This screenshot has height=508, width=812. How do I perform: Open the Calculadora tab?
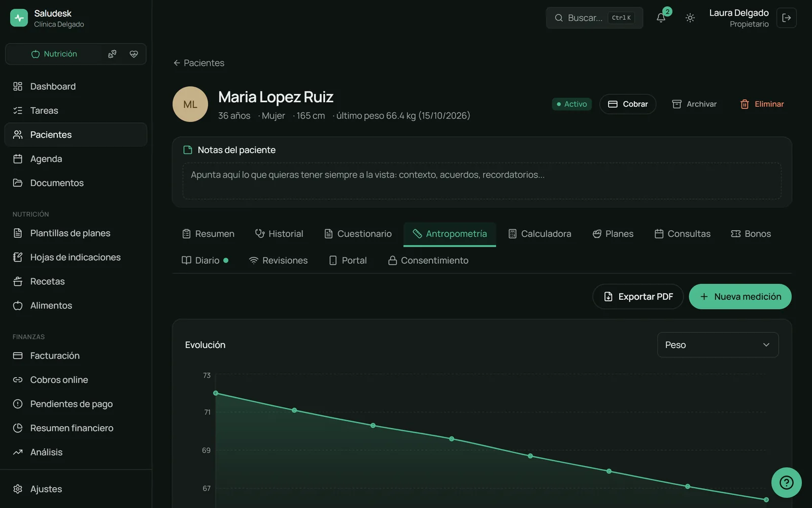click(x=539, y=234)
